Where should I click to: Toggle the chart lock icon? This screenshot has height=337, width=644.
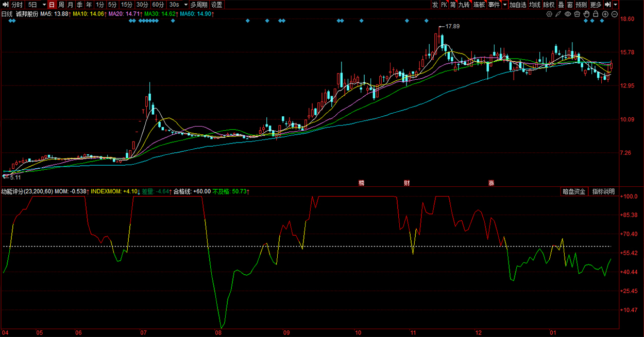(x=596, y=14)
